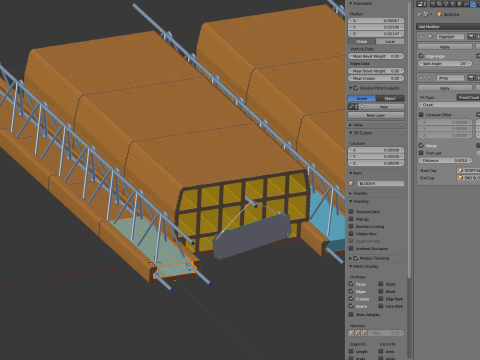Click grease pencil data browse icon
The width and height of the screenshot is (480, 360).
pyautogui.click(x=353, y=107)
